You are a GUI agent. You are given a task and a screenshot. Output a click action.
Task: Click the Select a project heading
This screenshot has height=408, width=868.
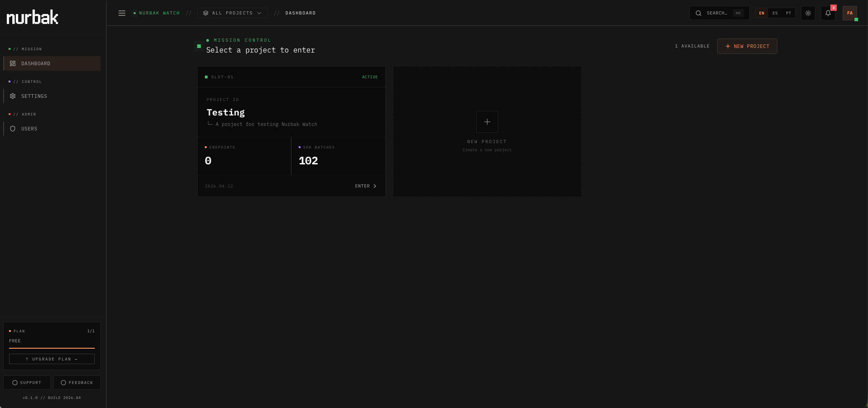click(261, 50)
